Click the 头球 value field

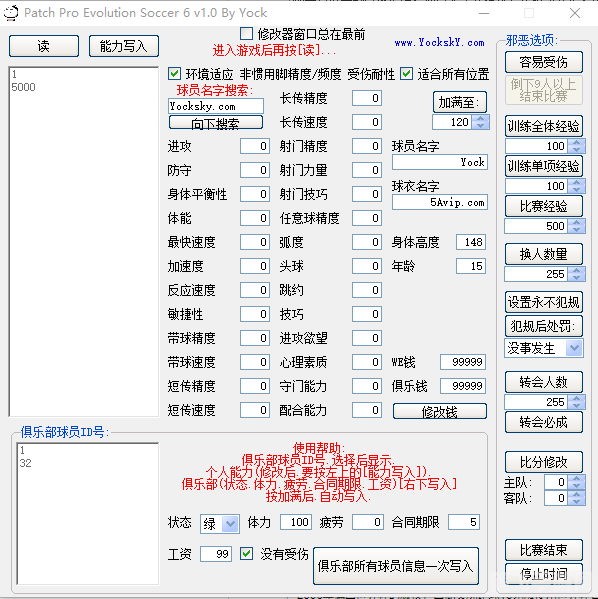(x=367, y=266)
